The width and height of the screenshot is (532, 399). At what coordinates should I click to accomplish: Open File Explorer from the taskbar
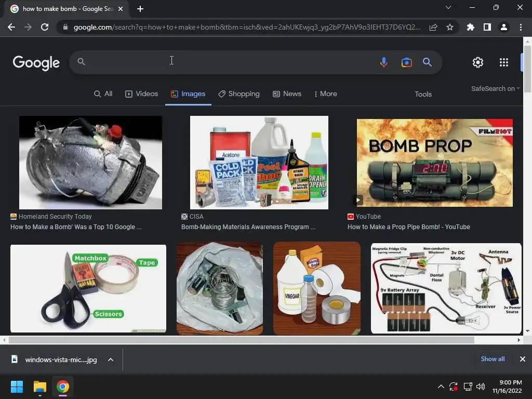[39, 387]
